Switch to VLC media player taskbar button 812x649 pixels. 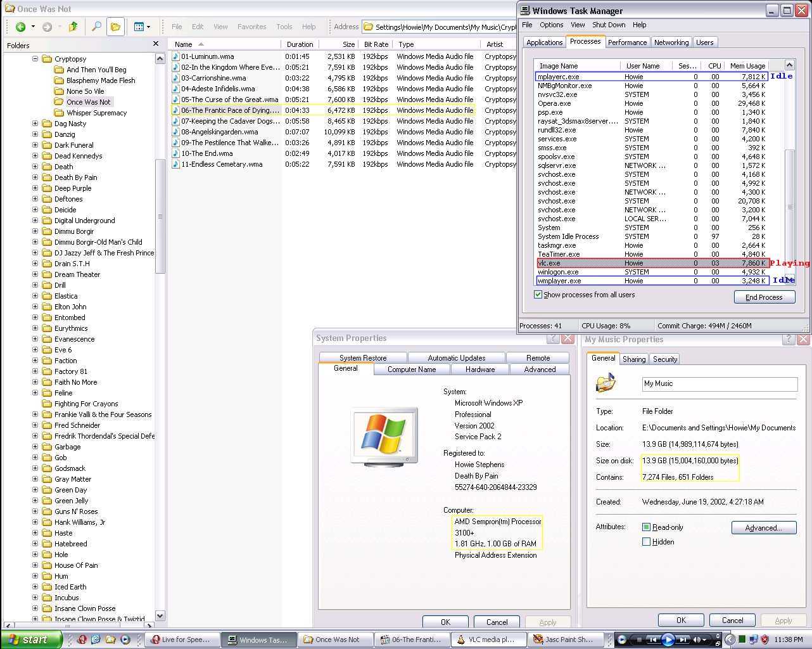point(489,639)
